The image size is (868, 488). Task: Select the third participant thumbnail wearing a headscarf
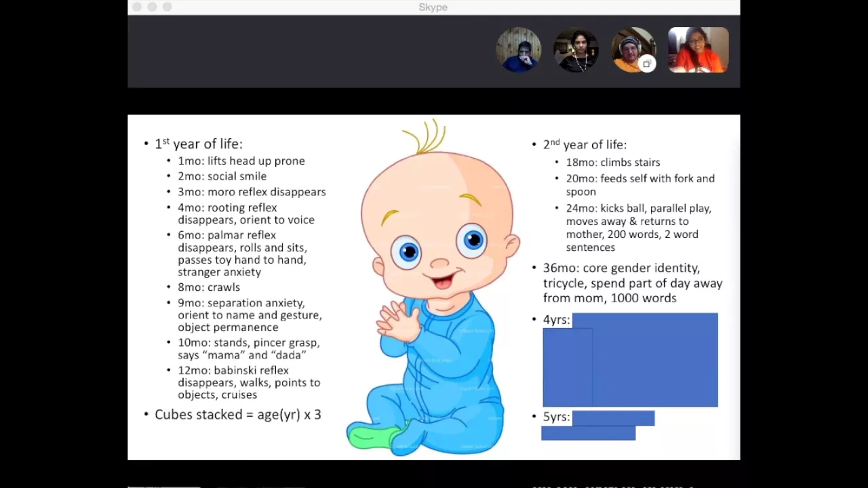pyautogui.click(x=633, y=49)
